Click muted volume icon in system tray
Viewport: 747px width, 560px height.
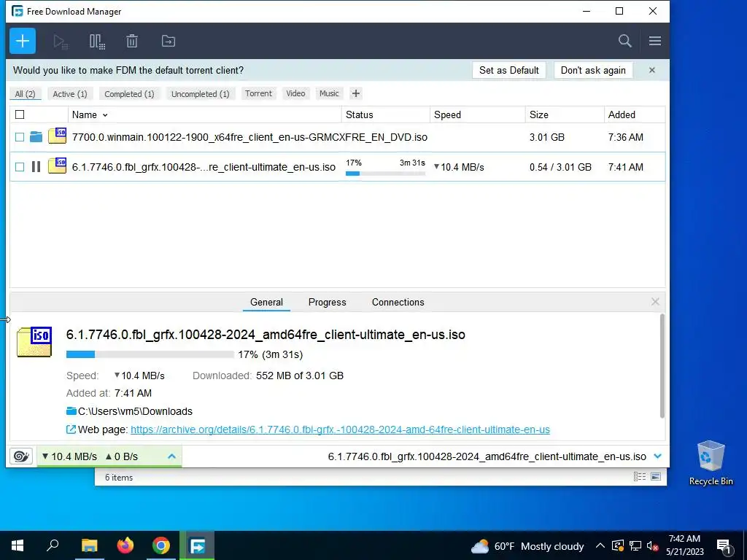(x=653, y=545)
